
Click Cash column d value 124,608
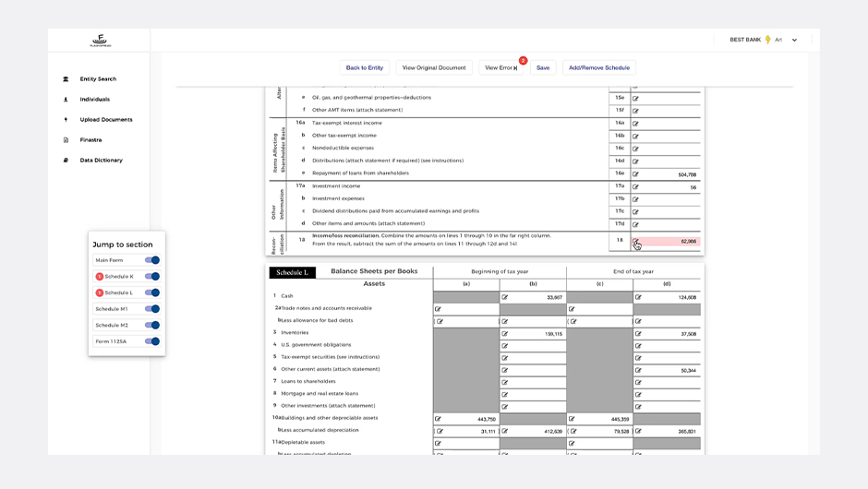pos(687,298)
